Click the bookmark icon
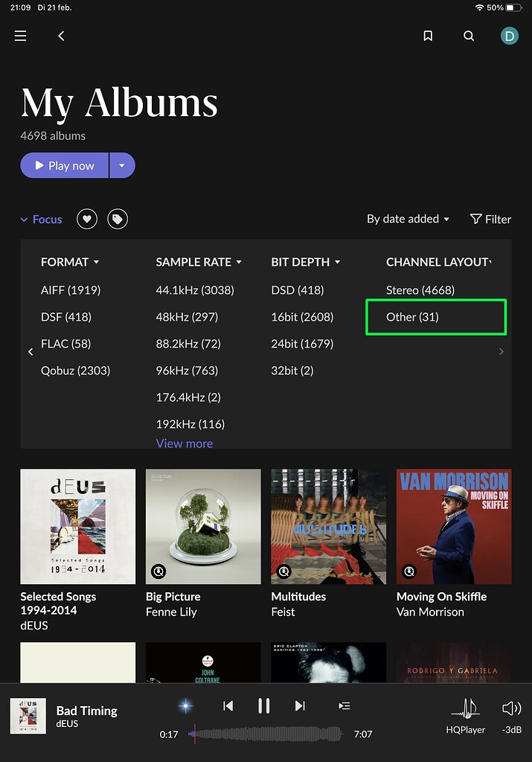Screen dimensions: 532x762 [428, 35]
